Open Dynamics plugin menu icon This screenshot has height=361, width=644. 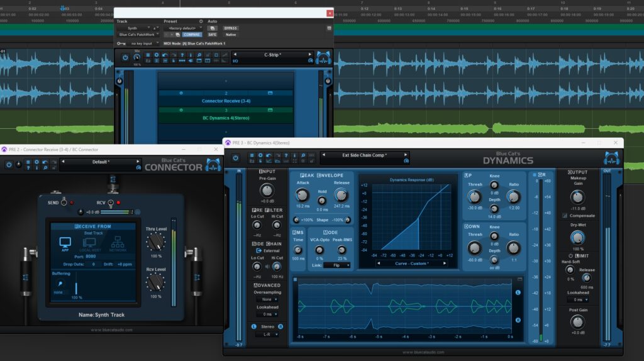[252, 155]
